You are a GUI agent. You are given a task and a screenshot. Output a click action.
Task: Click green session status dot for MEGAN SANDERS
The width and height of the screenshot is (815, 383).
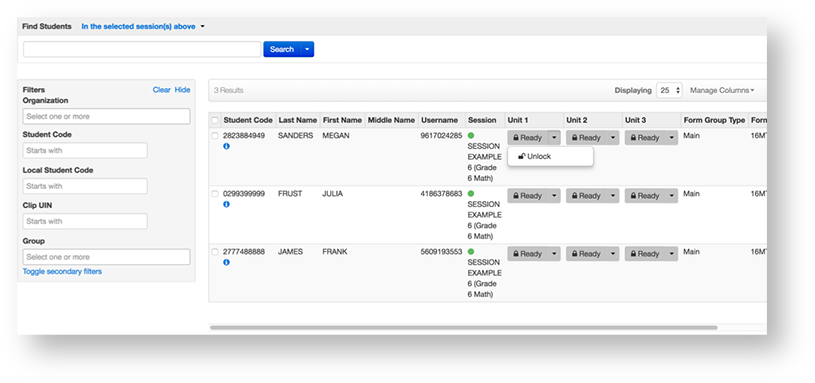[x=471, y=136]
